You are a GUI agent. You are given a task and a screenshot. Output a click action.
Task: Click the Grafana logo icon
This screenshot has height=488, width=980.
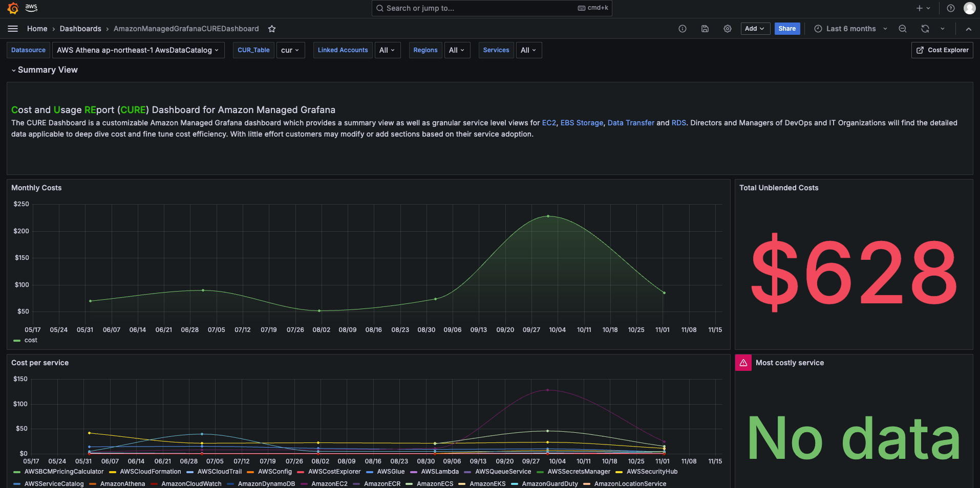(13, 8)
